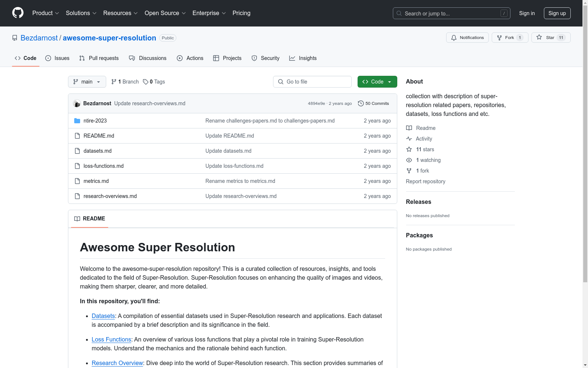
Task: Switch to the Security tab
Action: point(265,58)
